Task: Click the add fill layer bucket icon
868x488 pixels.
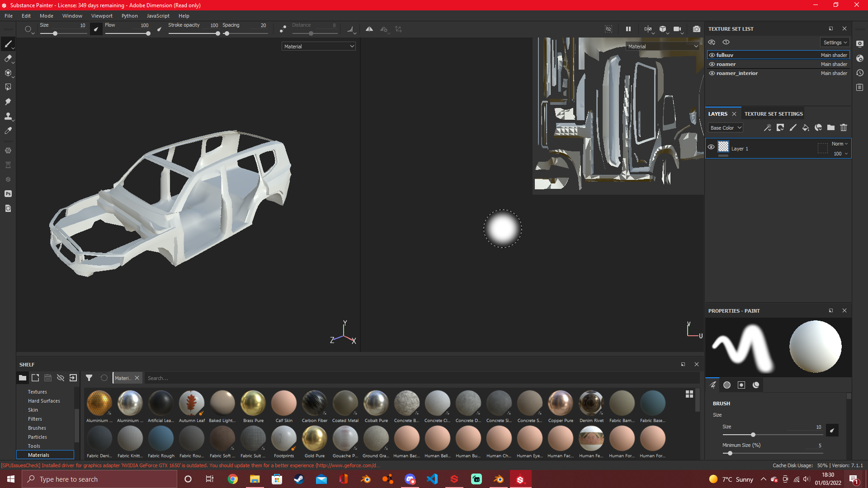Action: (x=805, y=128)
